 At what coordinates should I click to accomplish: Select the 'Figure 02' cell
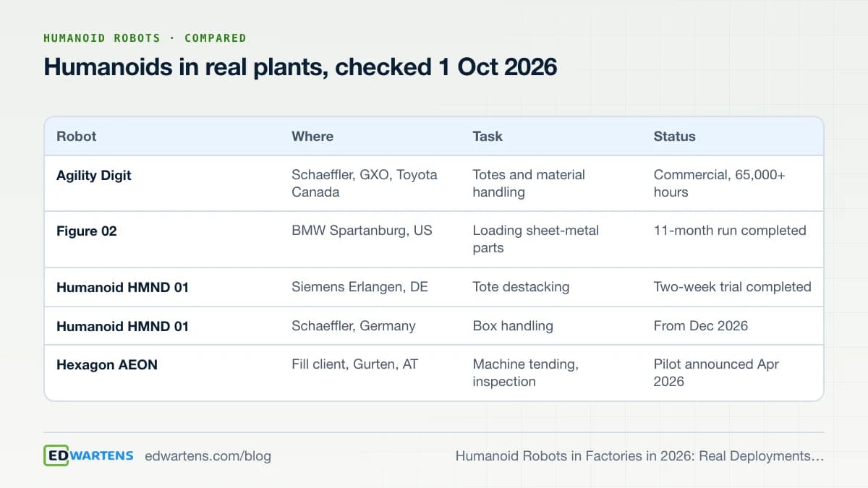[x=87, y=231]
